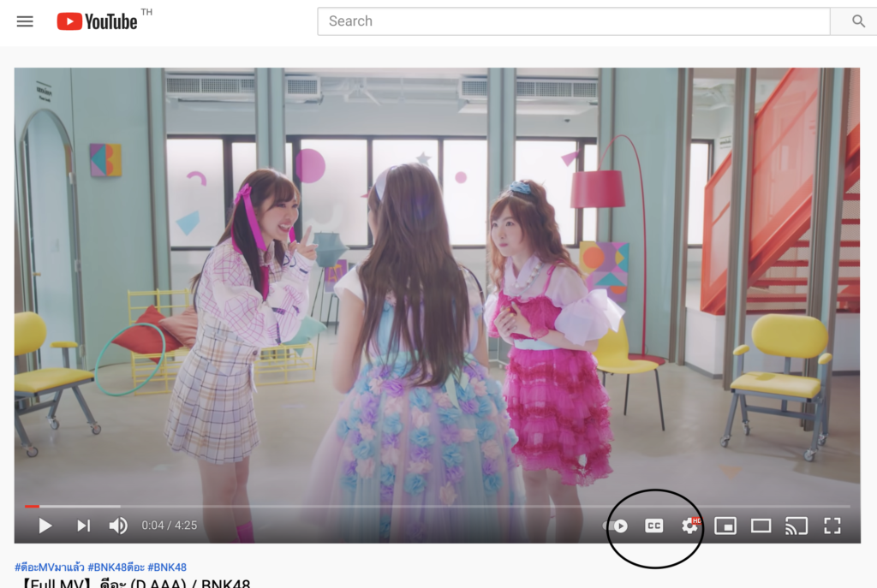The image size is (877, 588).
Task: Click the search magnifier button
Action: (857, 21)
